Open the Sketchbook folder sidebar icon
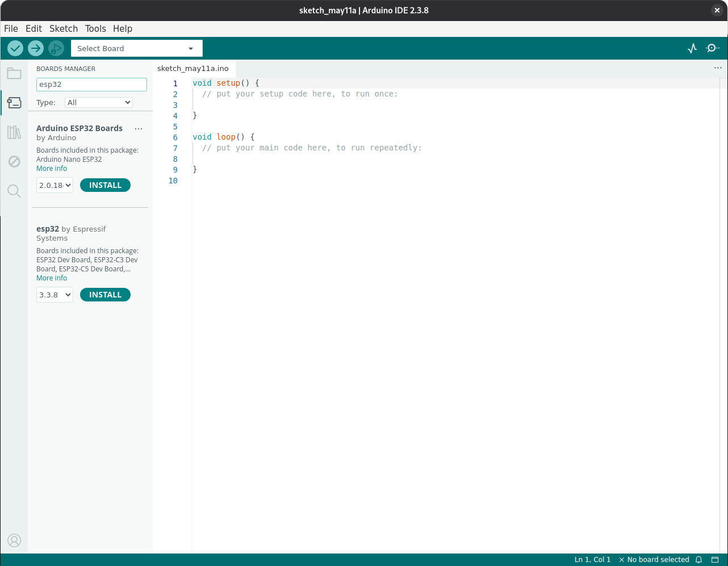Viewport: 728px width, 566px height. pos(14,73)
